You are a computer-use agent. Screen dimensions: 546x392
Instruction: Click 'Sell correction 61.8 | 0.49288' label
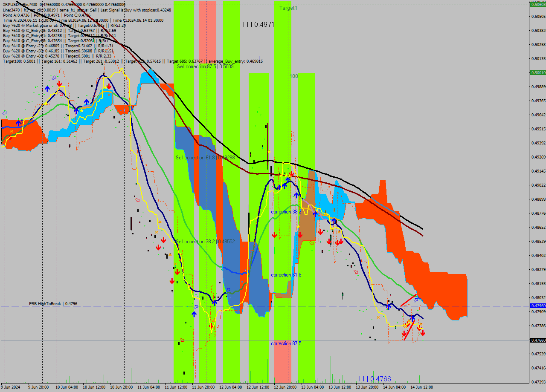(x=205, y=158)
